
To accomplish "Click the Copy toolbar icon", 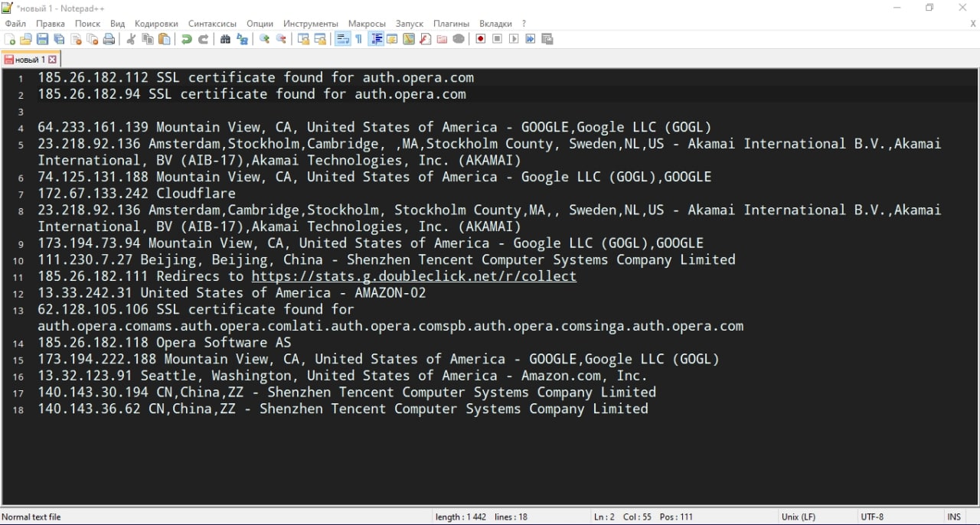I will (148, 39).
